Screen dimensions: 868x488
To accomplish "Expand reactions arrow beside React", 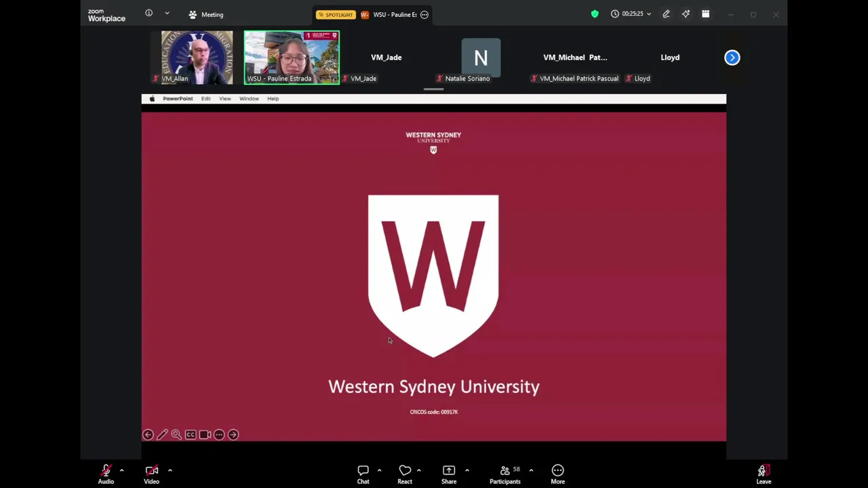I will point(418,470).
